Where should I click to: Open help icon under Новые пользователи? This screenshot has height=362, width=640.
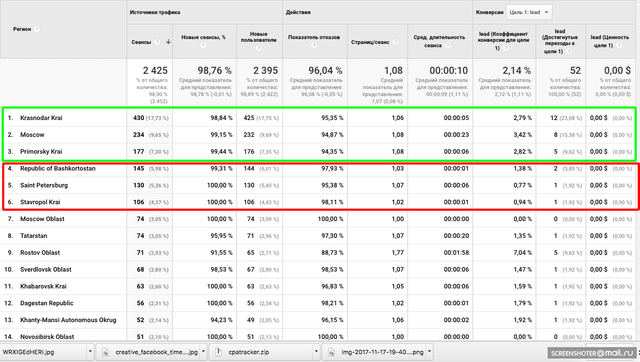258,48
